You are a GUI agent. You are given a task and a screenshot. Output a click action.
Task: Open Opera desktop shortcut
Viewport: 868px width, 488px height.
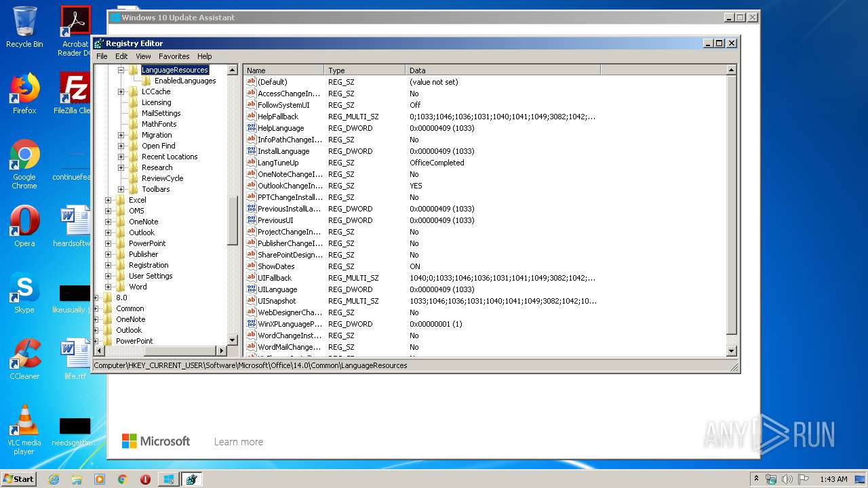click(24, 227)
